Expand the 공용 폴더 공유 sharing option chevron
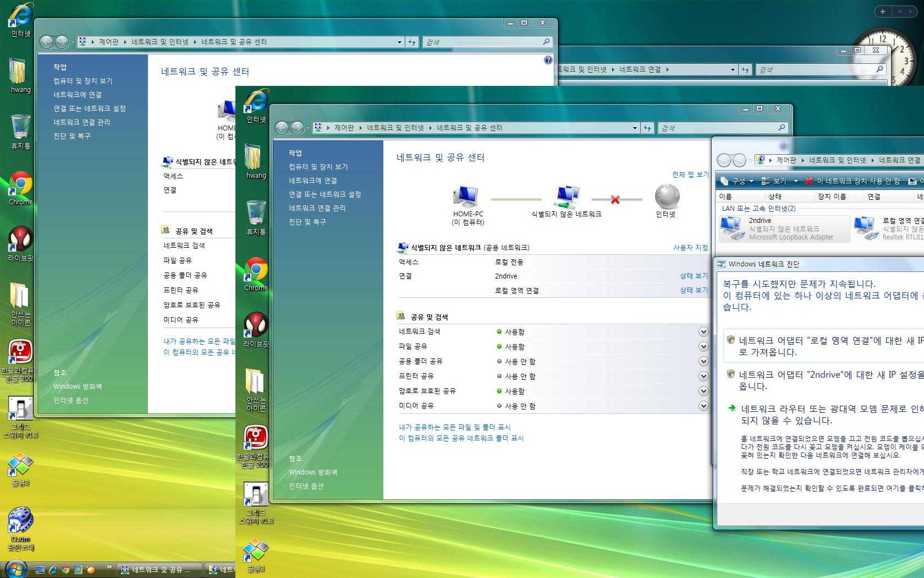Image resolution: width=924 pixels, height=578 pixels. pyautogui.click(x=703, y=361)
